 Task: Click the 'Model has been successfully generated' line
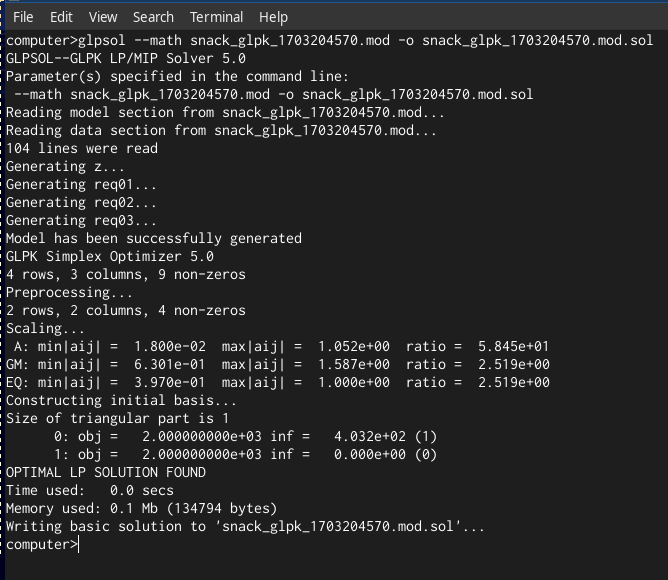154,238
